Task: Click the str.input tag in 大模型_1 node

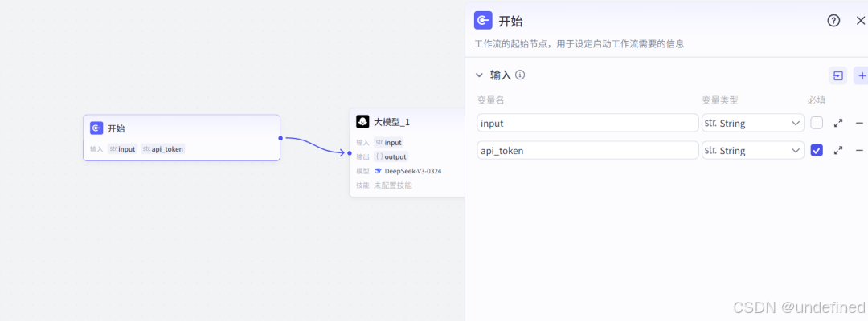Action: pyautogui.click(x=389, y=143)
